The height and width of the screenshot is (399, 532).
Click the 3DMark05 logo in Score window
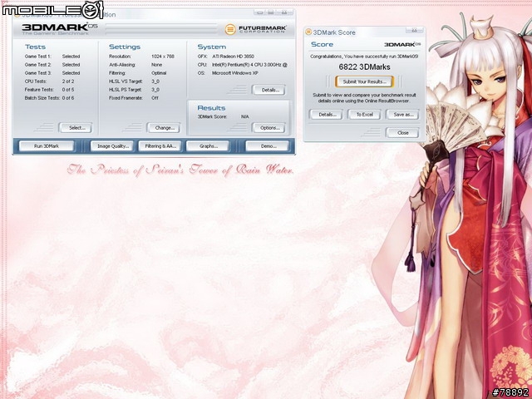[x=402, y=44]
